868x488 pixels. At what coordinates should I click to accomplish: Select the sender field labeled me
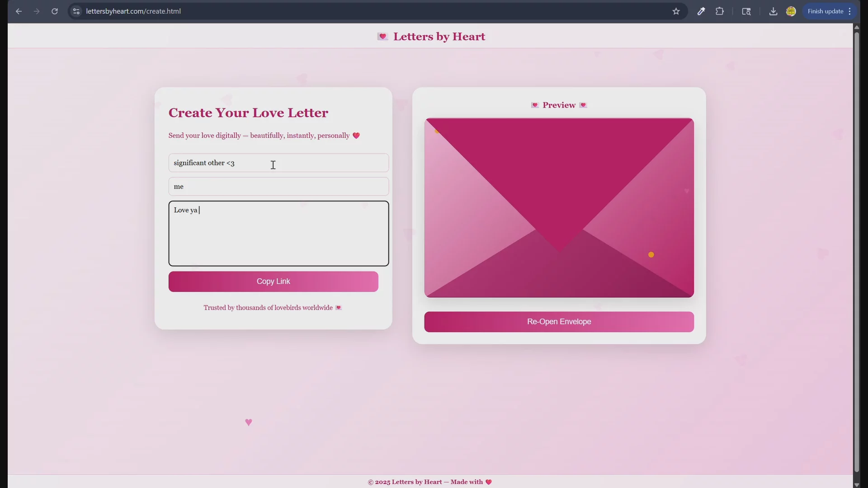coord(278,186)
